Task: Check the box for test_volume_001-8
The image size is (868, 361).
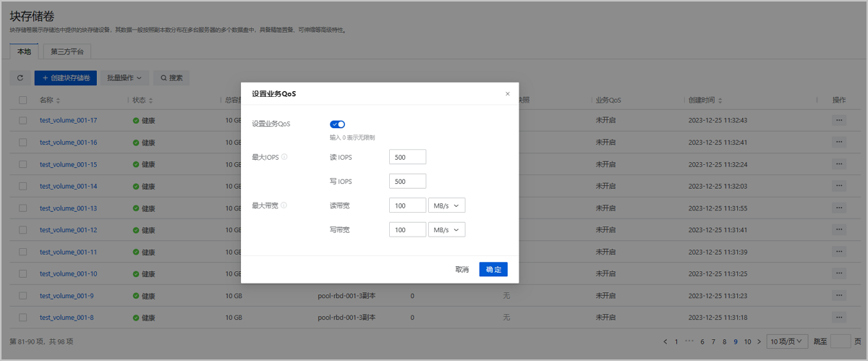Action: point(23,318)
